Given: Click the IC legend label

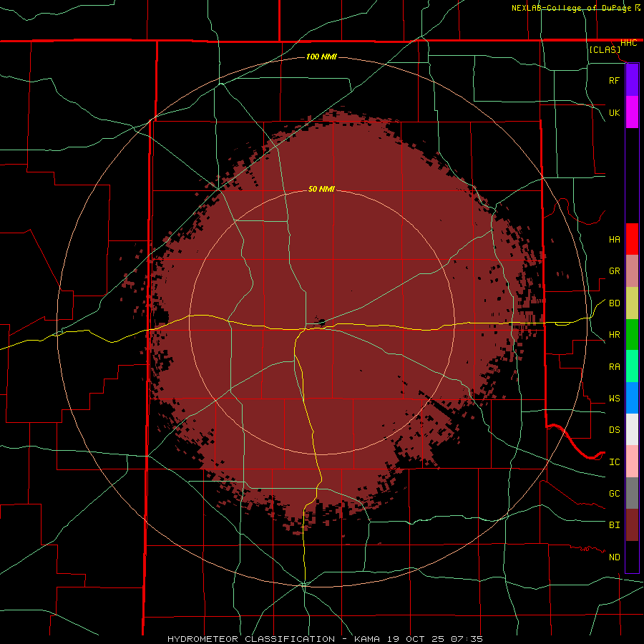Looking at the screenshot, I should (615, 462).
